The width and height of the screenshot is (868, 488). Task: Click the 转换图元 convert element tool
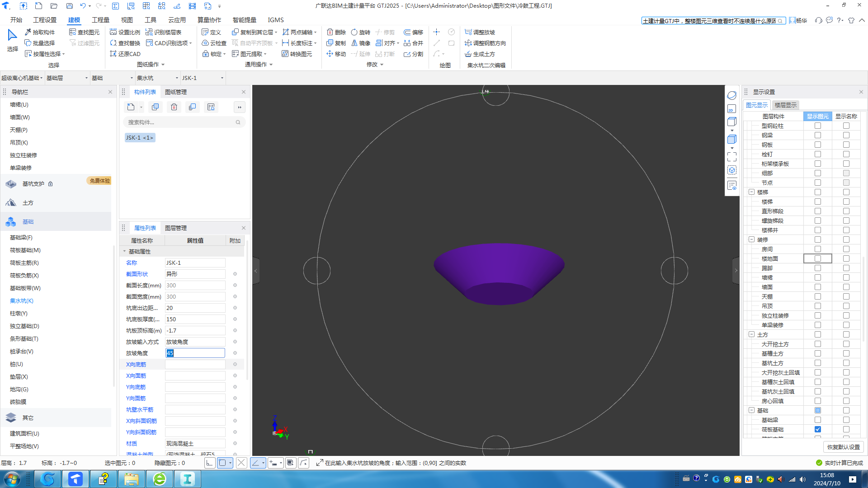pyautogui.click(x=297, y=54)
